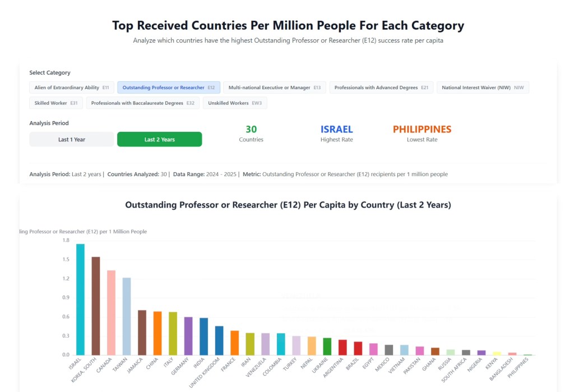This screenshot has height=392, width=574.
Task: Switch to Multi-national Executive or Manager category
Action: [x=274, y=87]
